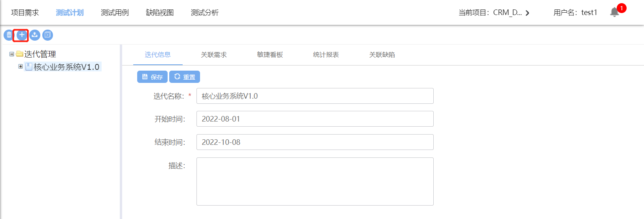Click the upload import icon in toolbar

pyautogui.click(x=35, y=35)
